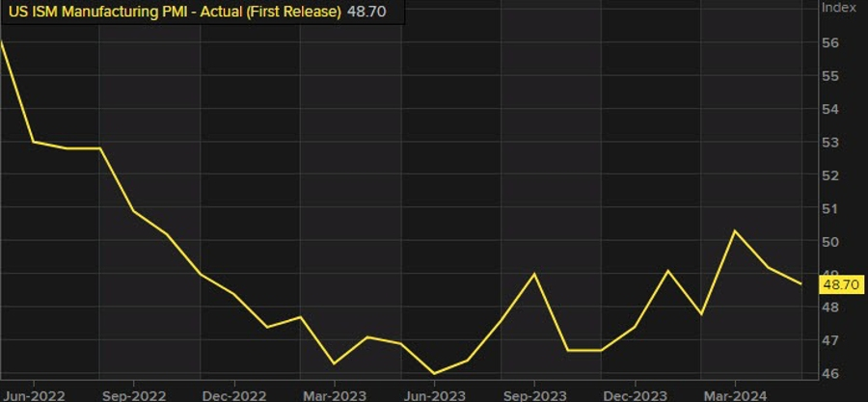Click the 51 y-axis label
The image size is (868, 402).
coord(830,208)
